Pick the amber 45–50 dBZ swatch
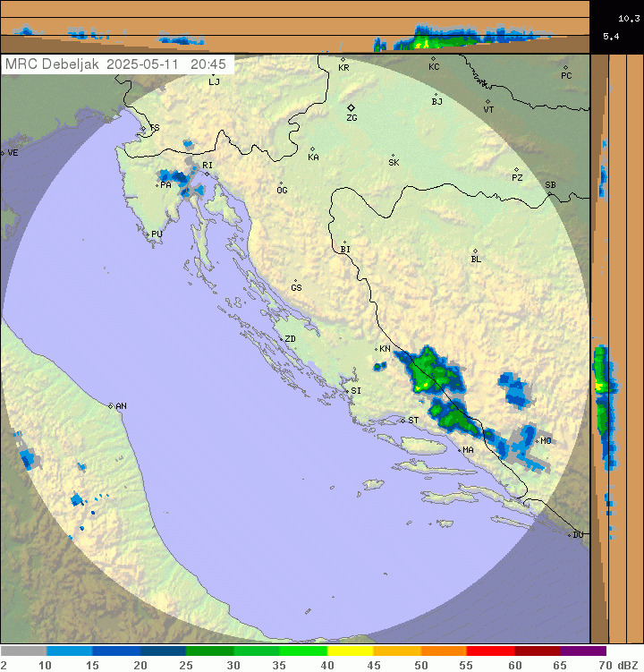Image resolution: width=644 pixels, height=672 pixels. (397, 651)
